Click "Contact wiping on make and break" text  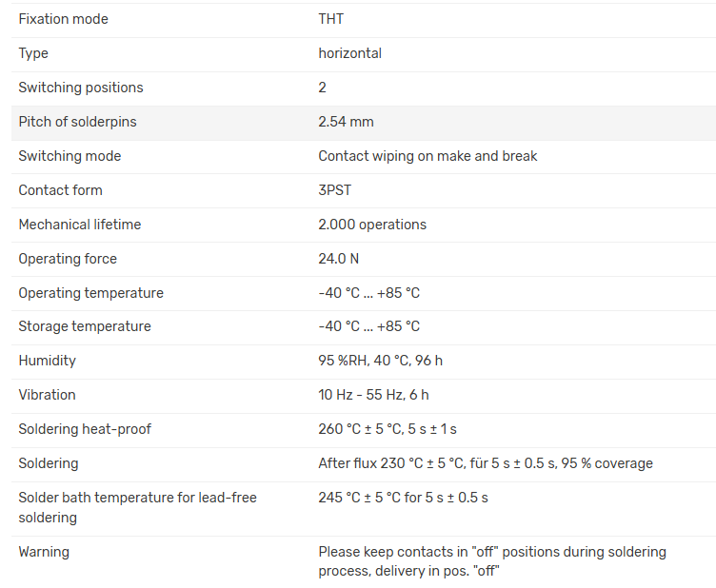point(428,156)
